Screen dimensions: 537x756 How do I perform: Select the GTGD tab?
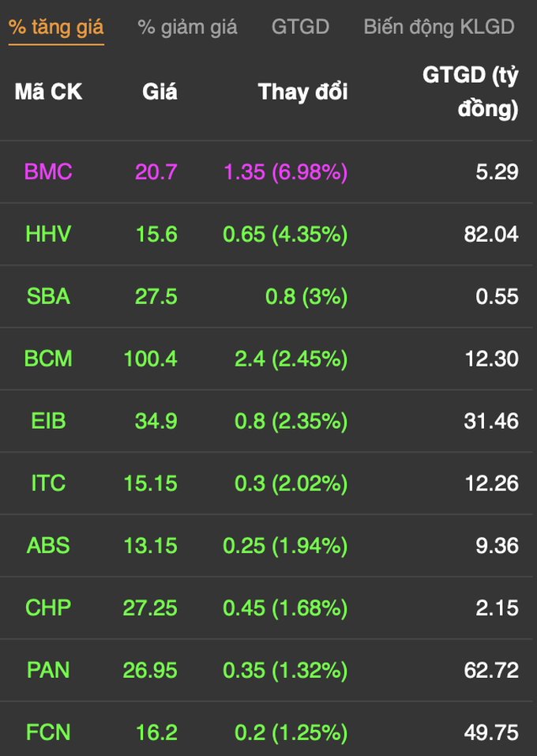click(x=300, y=27)
